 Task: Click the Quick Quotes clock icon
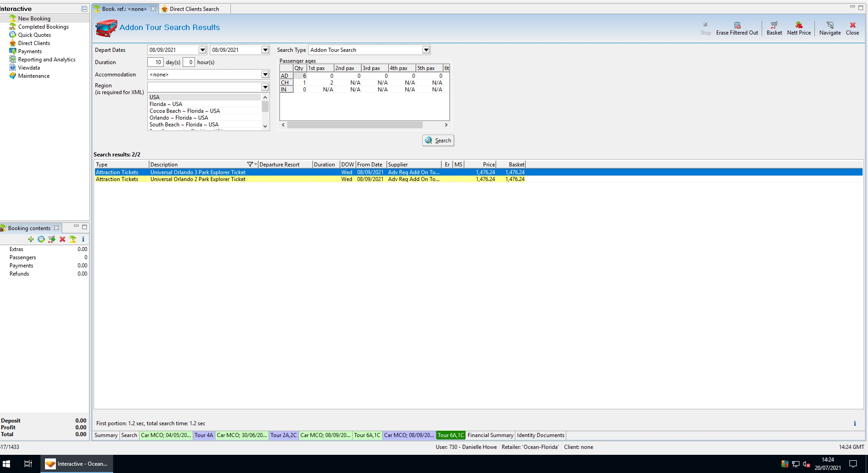pos(13,35)
